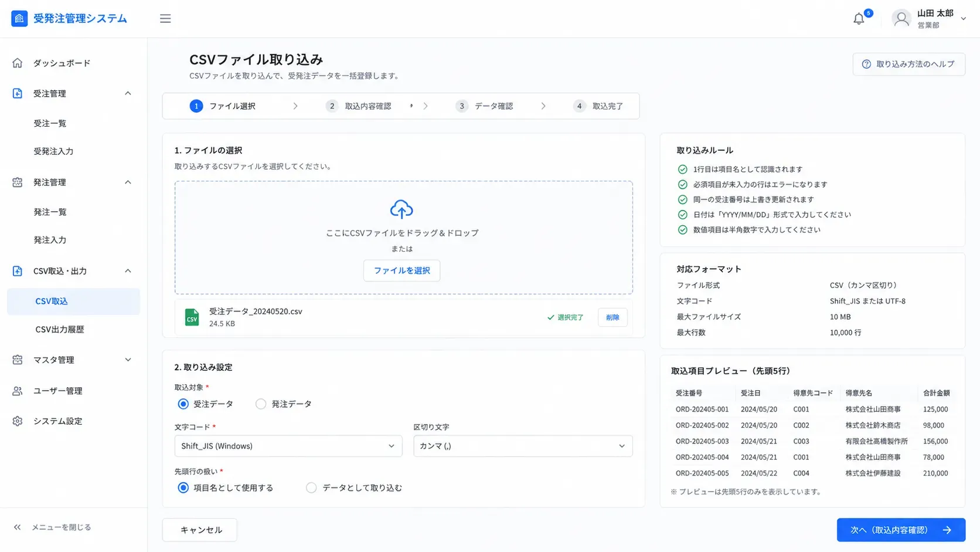Select the 発注データ radio button
This screenshot has height=552, width=980.
(261, 404)
